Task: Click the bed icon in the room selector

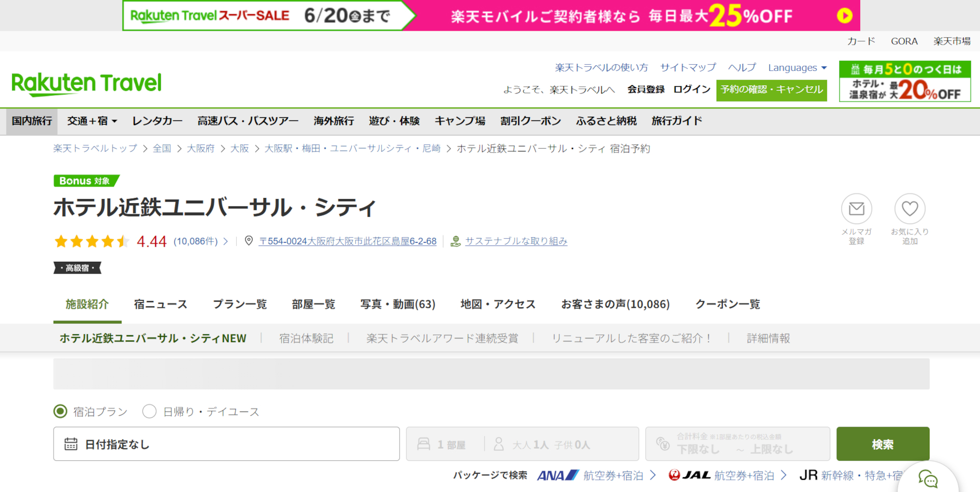Action: click(x=425, y=444)
